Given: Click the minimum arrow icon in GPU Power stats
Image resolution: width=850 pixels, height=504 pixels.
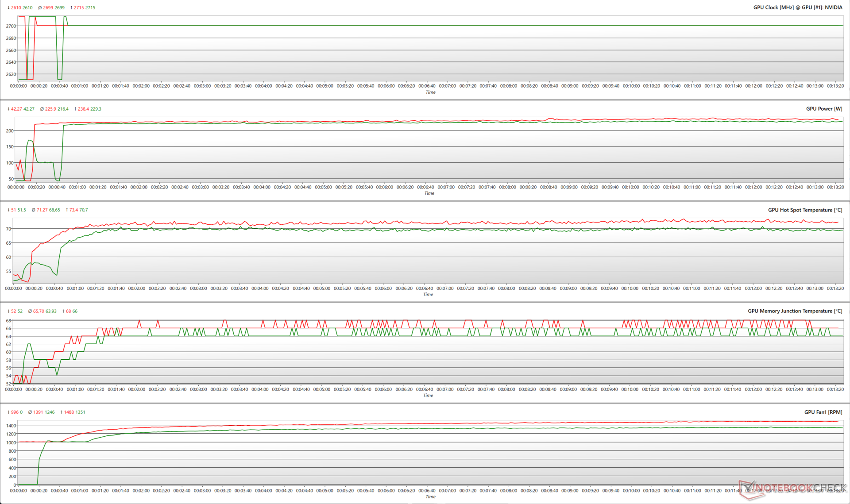Looking at the screenshot, I should pos(8,109).
